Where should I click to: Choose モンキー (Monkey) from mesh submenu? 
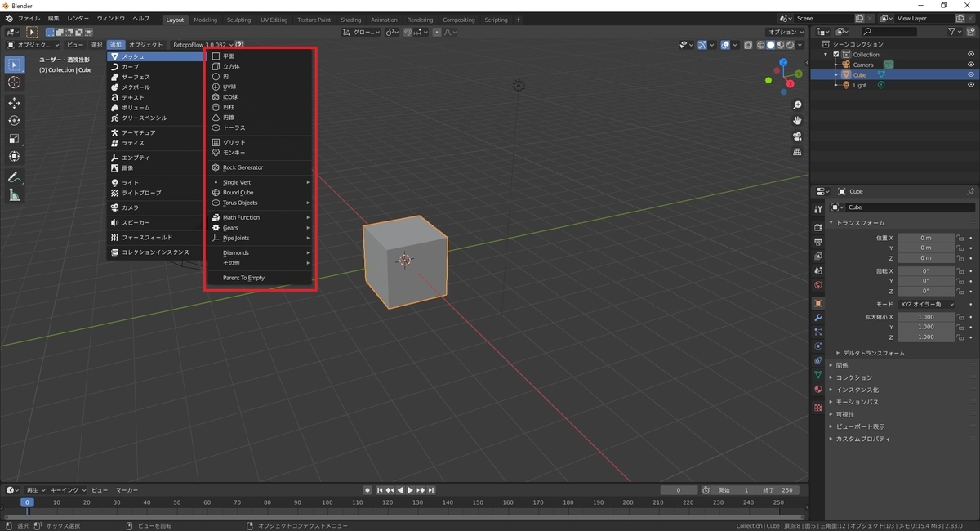point(258,153)
